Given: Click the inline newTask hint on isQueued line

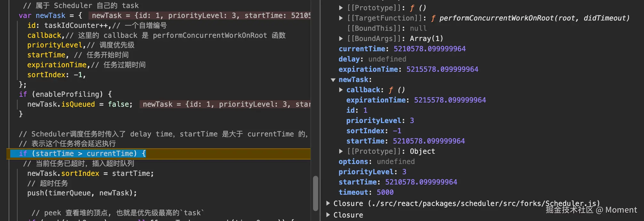Looking at the screenshot, I should click(x=225, y=104).
